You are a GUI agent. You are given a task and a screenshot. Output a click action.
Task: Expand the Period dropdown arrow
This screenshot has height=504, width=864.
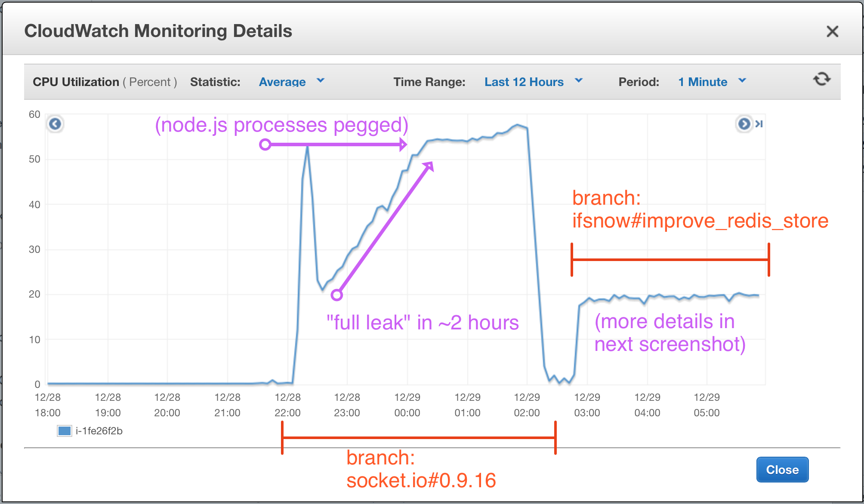tap(742, 80)
